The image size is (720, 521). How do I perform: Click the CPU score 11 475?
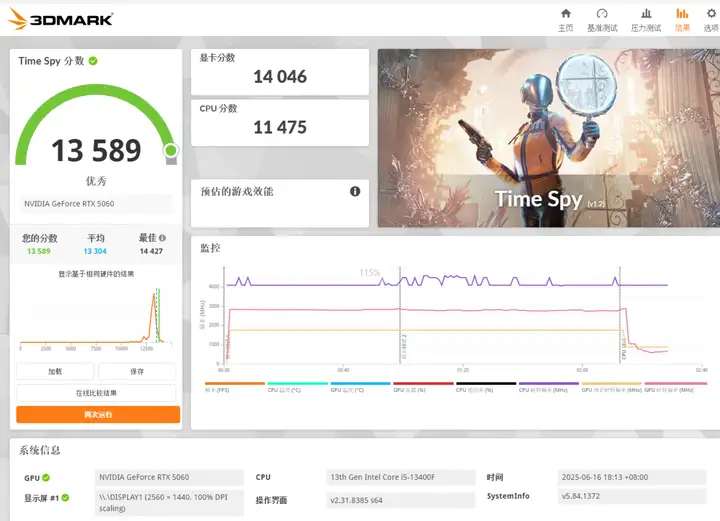pos(280,127)
